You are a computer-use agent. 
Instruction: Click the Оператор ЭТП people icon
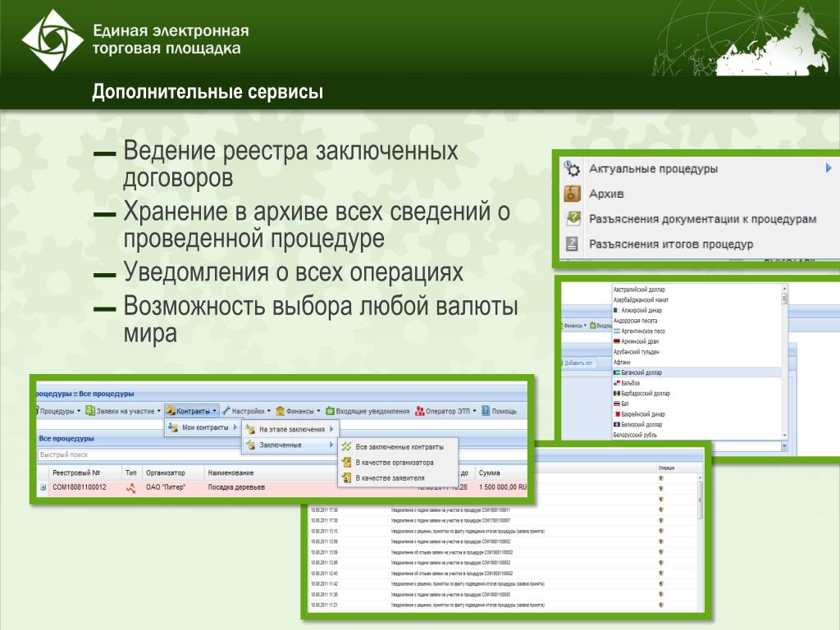point(419,411)
